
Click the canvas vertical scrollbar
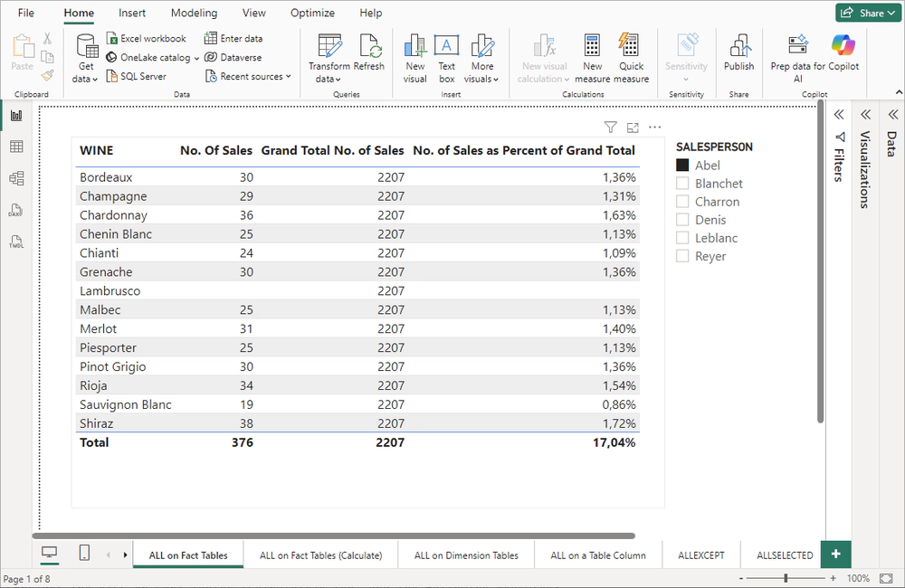(820, 261)
